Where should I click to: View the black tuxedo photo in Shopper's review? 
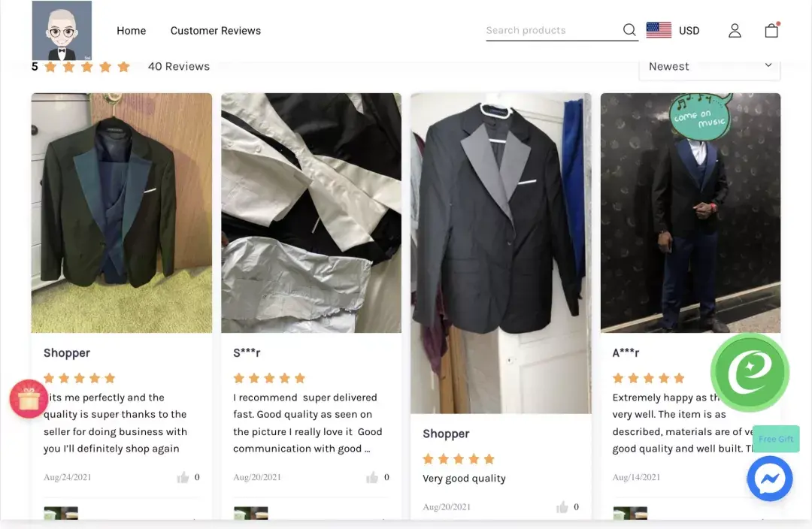pyautogui.click(x=501, y=252)
